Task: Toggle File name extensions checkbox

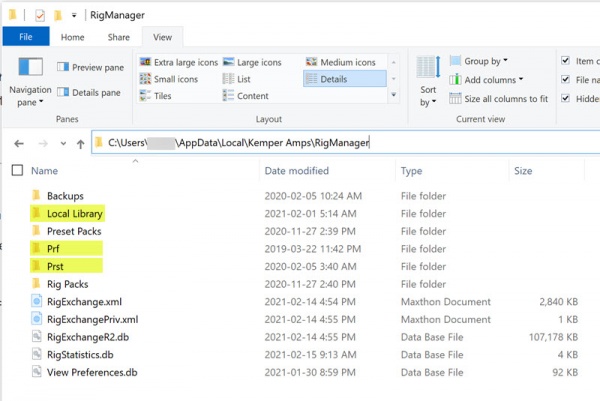Action: click(x=566, y=80)
